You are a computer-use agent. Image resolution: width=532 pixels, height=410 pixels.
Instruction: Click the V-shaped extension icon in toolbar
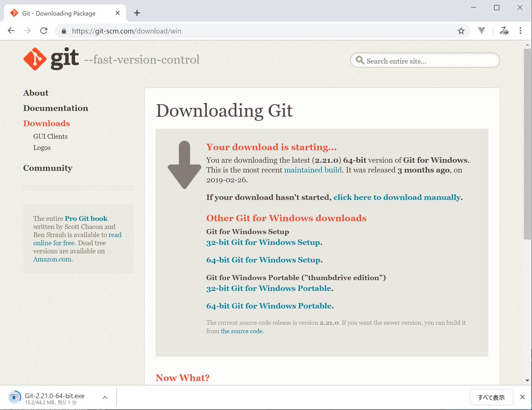482,31
